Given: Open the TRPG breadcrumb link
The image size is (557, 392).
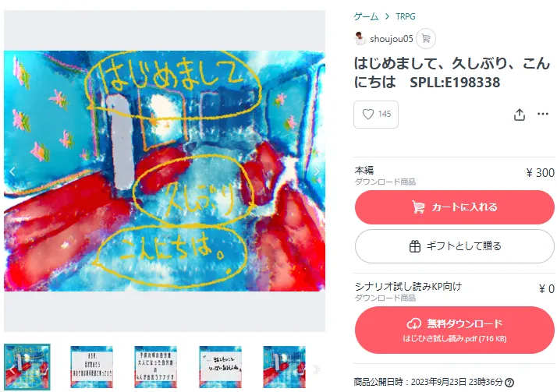Looking at the screenshot, I should point(406,16).
